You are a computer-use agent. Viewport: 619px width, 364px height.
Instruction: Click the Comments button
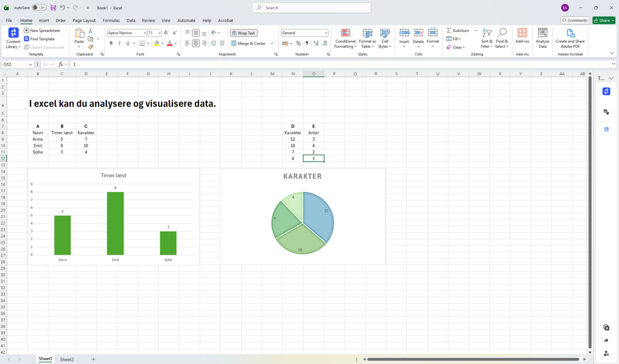[x=575, y=21]
